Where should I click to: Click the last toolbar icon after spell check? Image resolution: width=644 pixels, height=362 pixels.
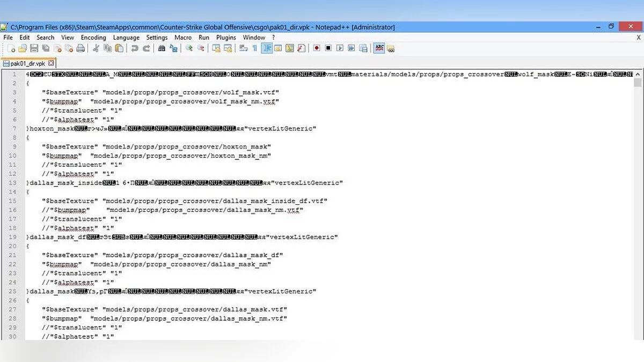click(391, 48)
